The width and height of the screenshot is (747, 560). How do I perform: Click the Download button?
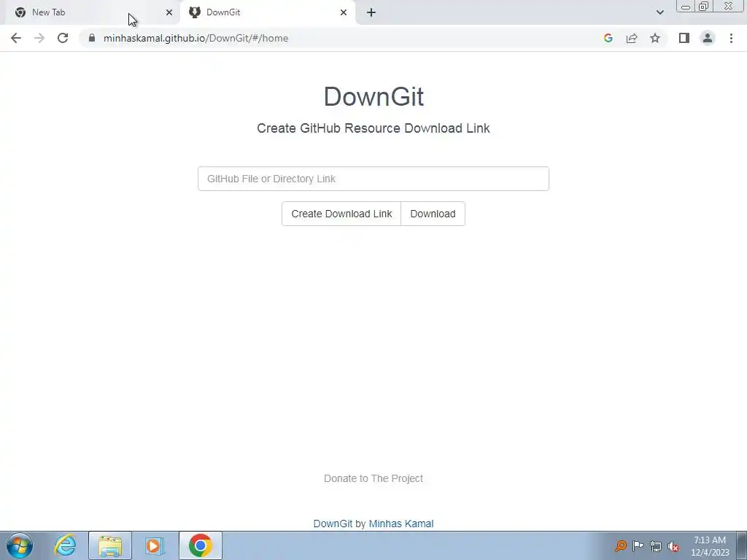433,214
